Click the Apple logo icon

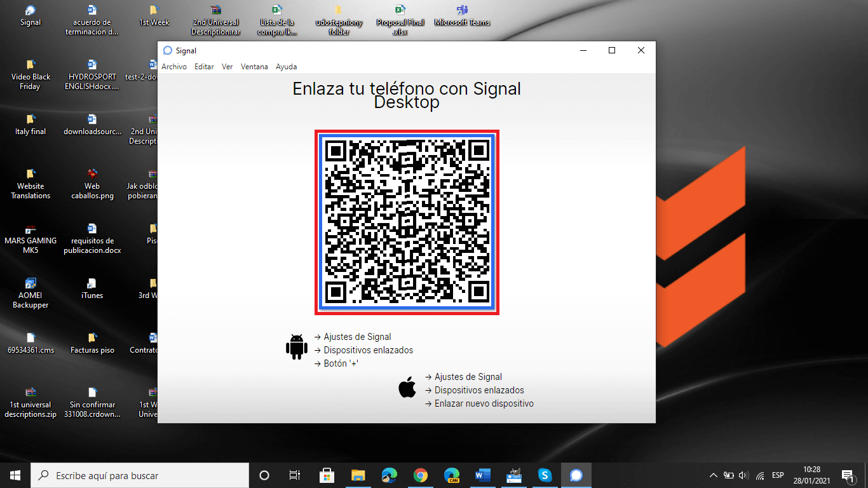point(407,387)
